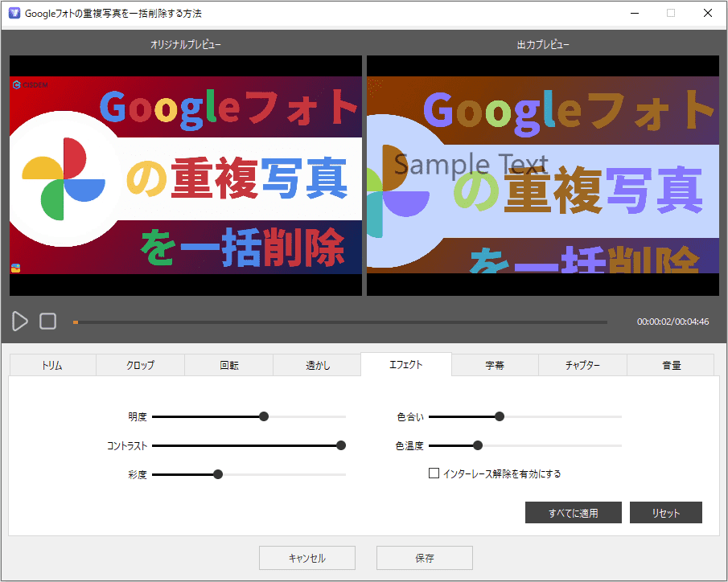The image size is (728, 582).
Task: Click the キャンセル button
Action: pos(306,558)
